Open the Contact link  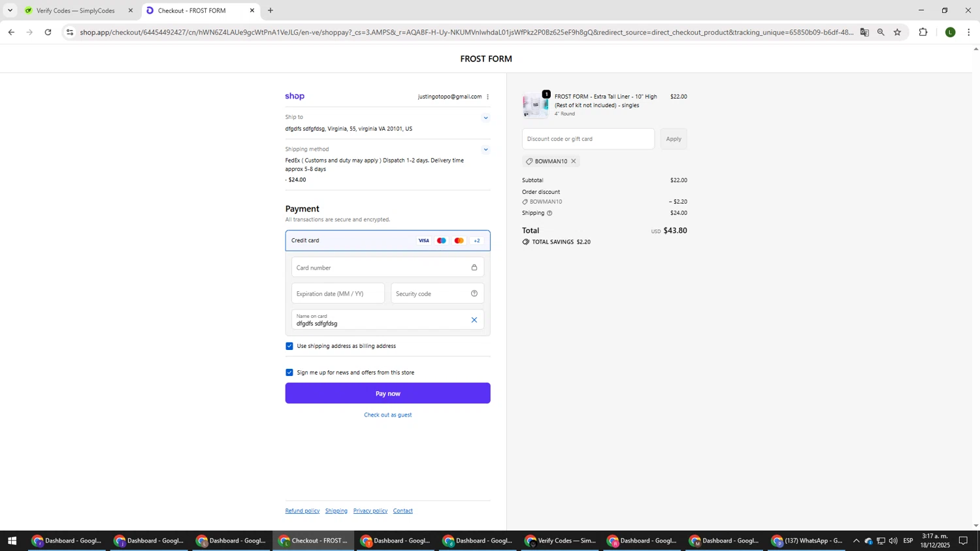point(403,511)
